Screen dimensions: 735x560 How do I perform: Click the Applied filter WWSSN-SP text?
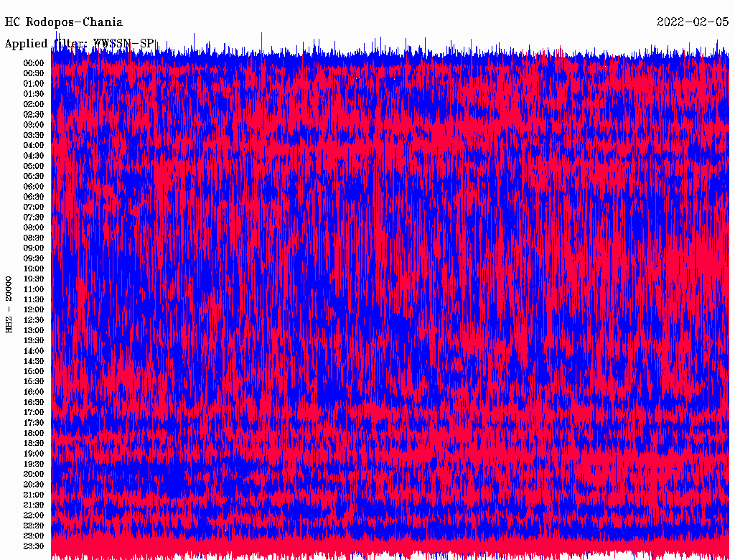pos(79,44)
